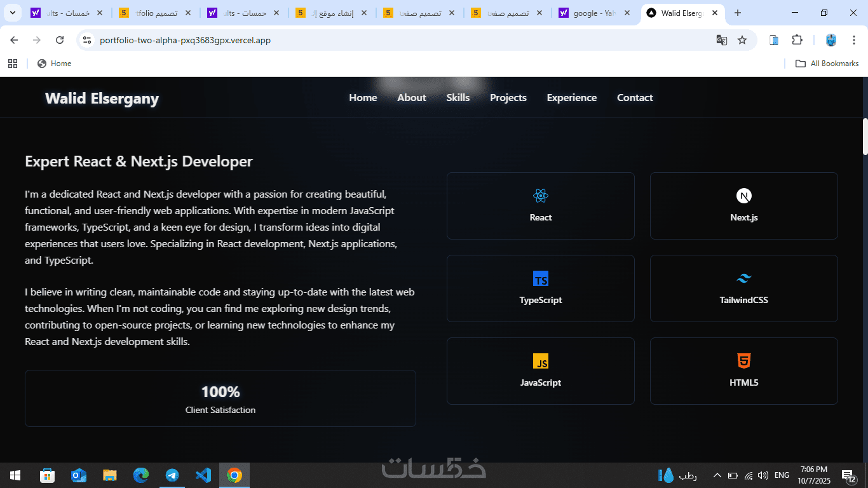Launch Microsoft Edge from the taskbar

pyautogui.click(x=141, y=475)
